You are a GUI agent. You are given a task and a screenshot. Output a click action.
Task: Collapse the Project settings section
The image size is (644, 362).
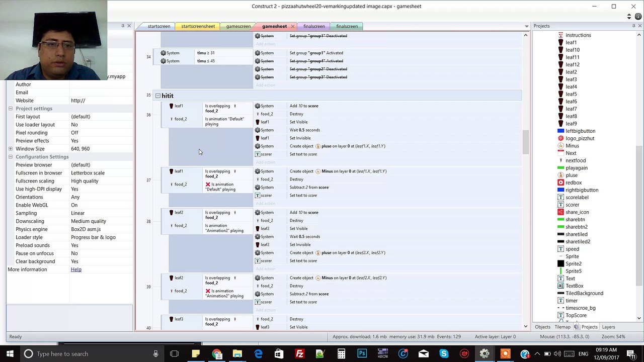point(10,109)
